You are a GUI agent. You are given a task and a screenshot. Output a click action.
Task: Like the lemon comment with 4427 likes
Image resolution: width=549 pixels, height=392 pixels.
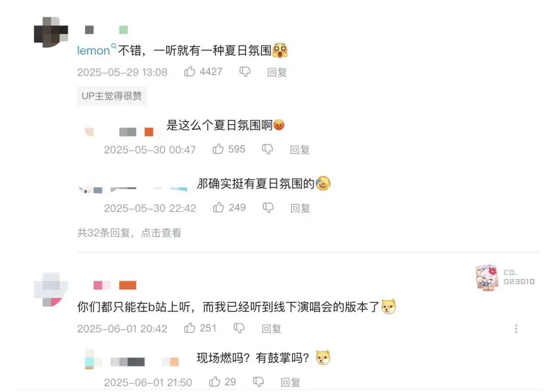(x=190, y=72)
